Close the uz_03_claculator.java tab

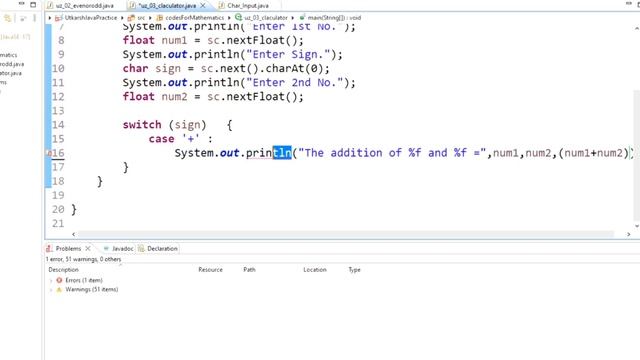click(203, 6)
